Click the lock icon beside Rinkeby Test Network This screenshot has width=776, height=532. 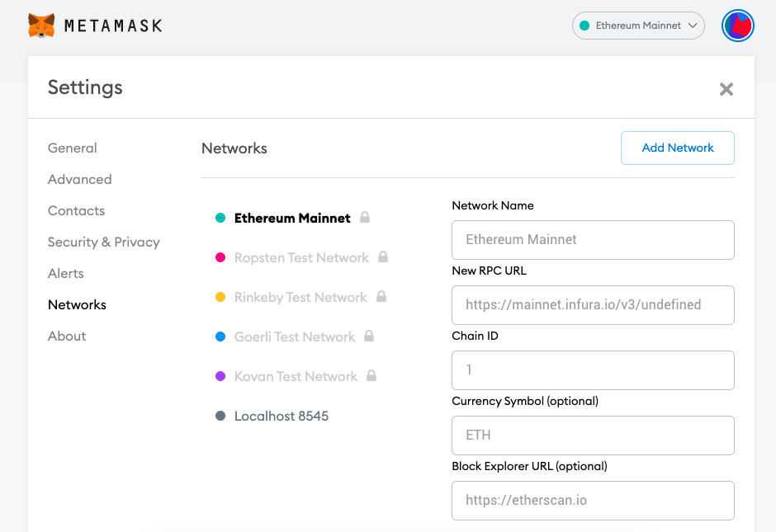tap(381, 296)
